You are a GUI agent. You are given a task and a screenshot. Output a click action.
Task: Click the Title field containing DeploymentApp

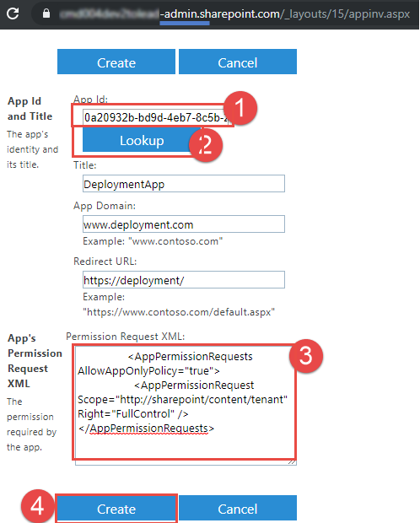pyautogui.click(x=184, y=184)
